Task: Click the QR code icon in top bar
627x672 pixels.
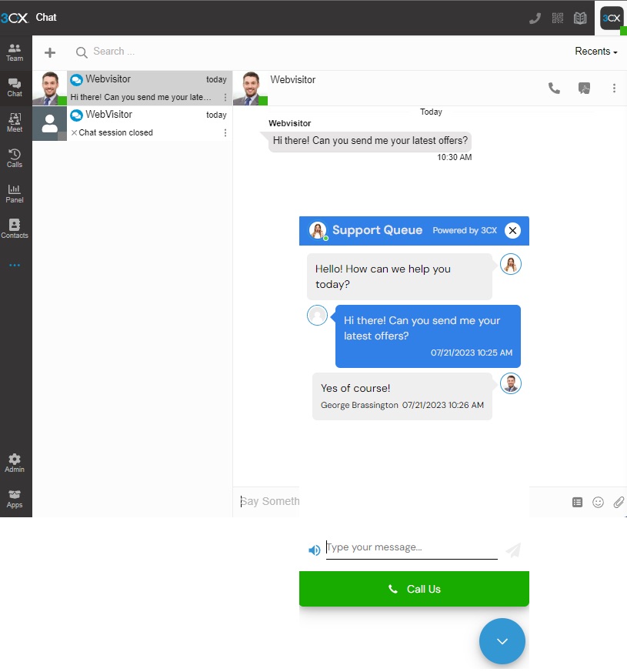Action: point(557,17)
